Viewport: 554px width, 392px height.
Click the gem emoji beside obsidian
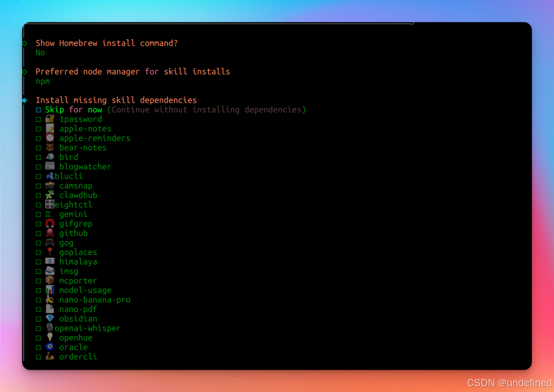[x=50, y=319]
